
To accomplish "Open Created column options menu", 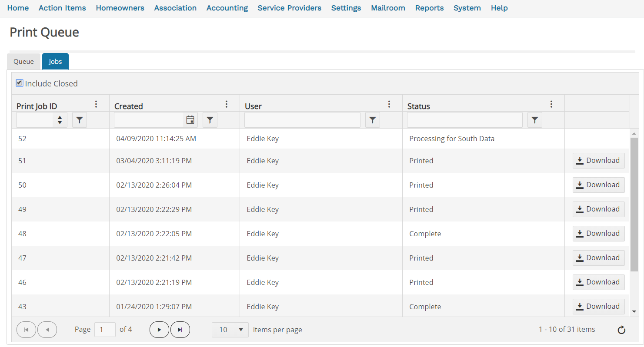I will click(x=226, y=104).
